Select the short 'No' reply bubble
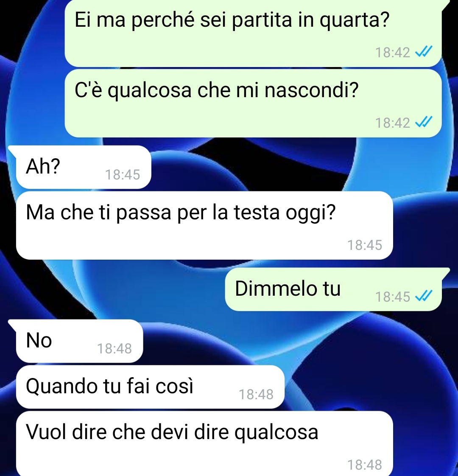The width and height of the screenshot is (458, 476). (x=80, y=341)
